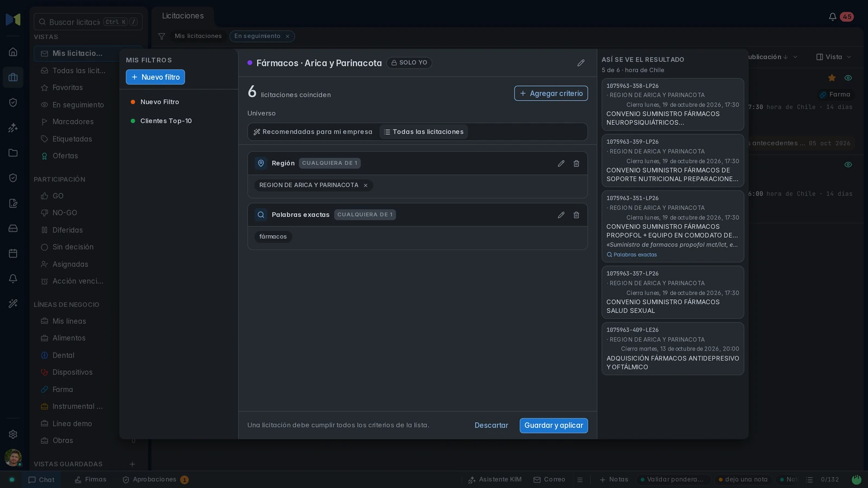
Task: Open the Chat panel in the bottom bar
Action: [x=41, y=480]
